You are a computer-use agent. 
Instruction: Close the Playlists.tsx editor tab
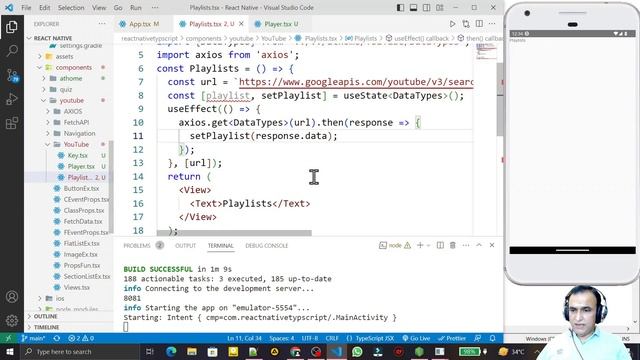point(241,24)
